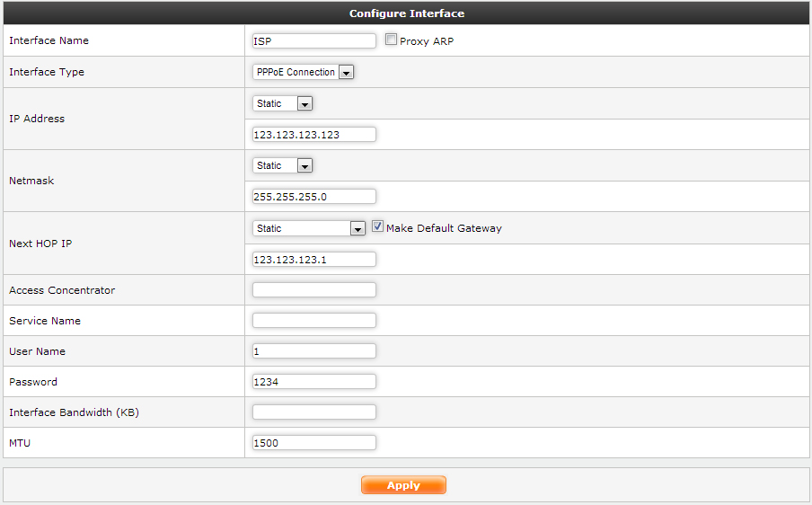Click the User Name text field

coord(314,351)
